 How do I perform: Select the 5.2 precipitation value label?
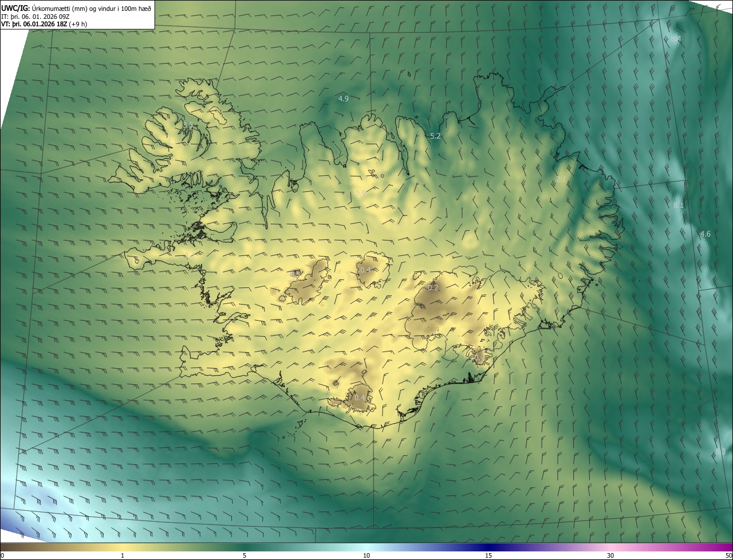point(435,136)
